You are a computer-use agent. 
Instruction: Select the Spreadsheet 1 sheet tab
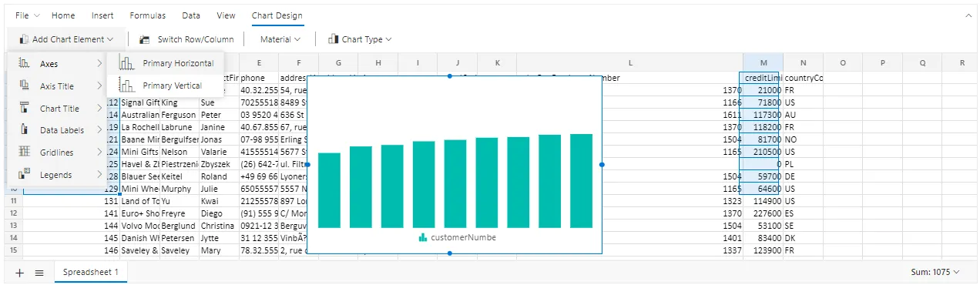point(91,272)
